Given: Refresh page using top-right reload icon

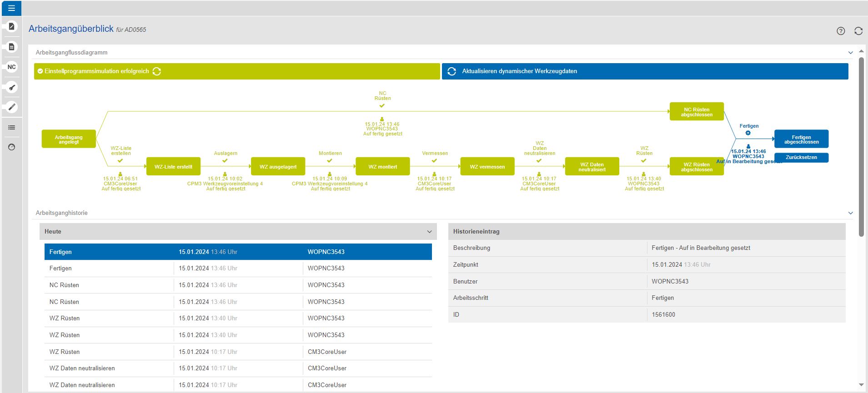Looking at the screenshot, I should coord(858,31).
